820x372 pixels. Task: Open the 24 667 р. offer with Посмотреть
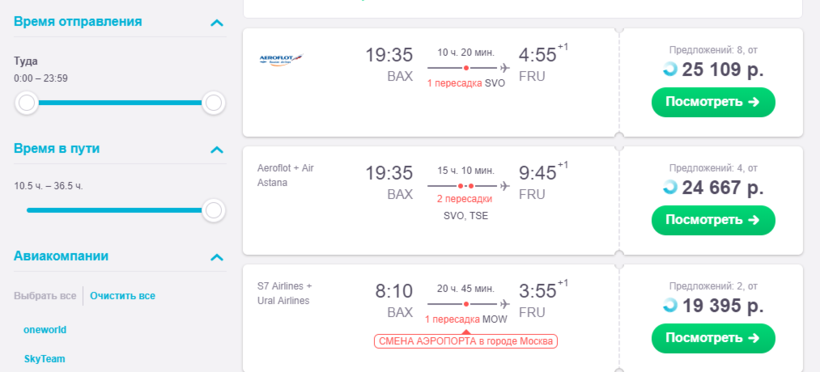click(x=713, y=220)
